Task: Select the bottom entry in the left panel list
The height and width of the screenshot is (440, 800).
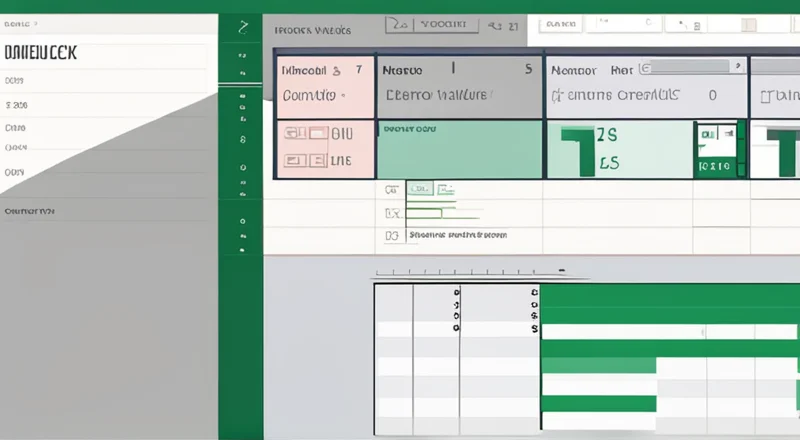Action: tap(30, 212)
